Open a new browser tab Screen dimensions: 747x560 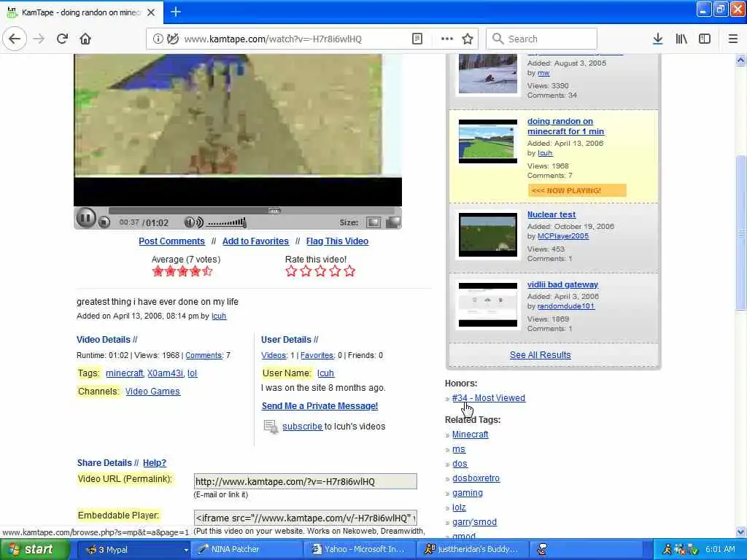[x=175, y=12]
